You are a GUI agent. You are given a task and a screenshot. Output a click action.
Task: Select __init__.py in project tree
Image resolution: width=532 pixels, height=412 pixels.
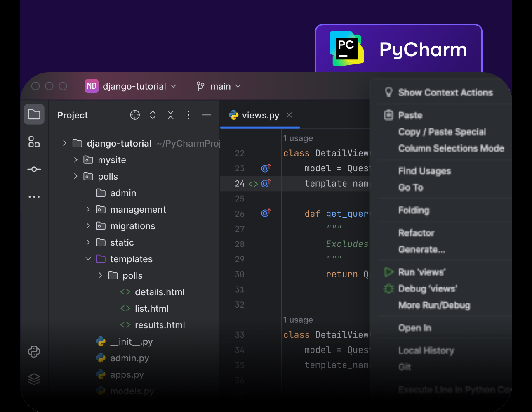pyautogui.click(x=132, y=341)
